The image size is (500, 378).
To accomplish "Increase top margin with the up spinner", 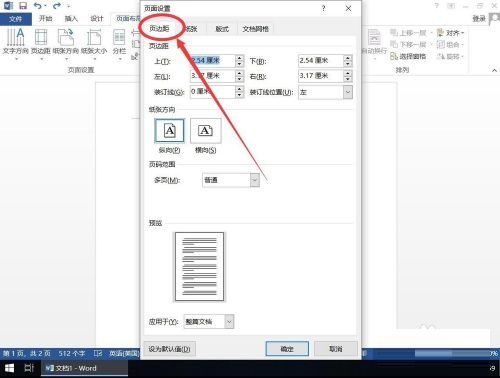I will click(240, 58).
